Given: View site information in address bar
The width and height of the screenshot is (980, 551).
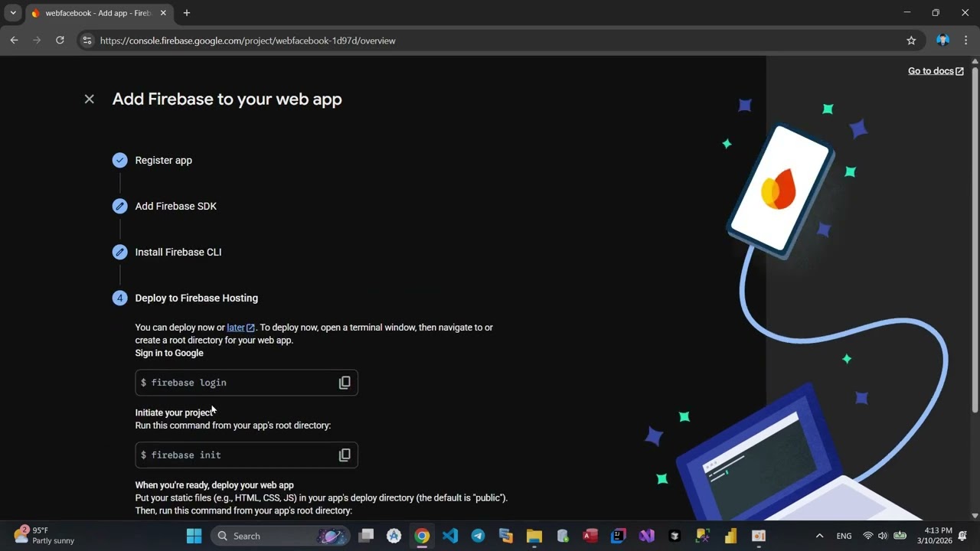Looking at the screenshot, I should pyautogui.click(x=87, y=41).
